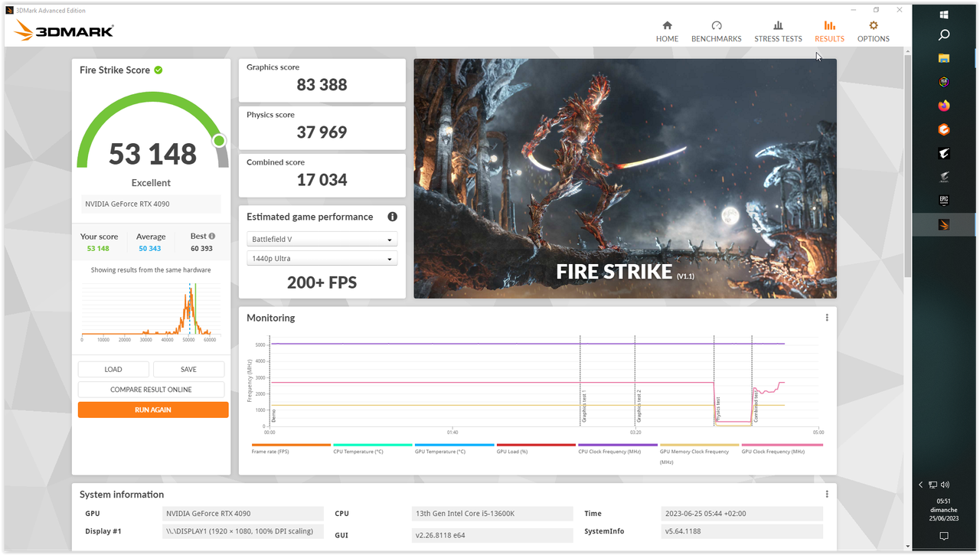Click the Display #1 value field

(243, 531)
